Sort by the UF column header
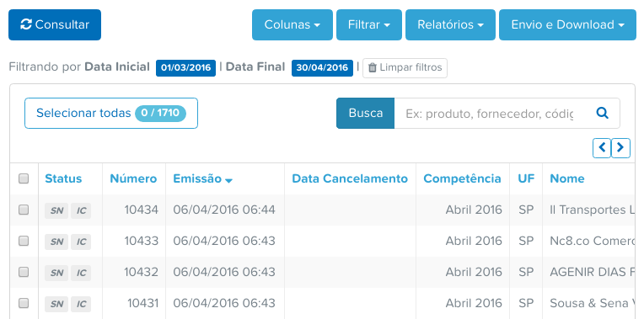644x319 pixels. 526,178
